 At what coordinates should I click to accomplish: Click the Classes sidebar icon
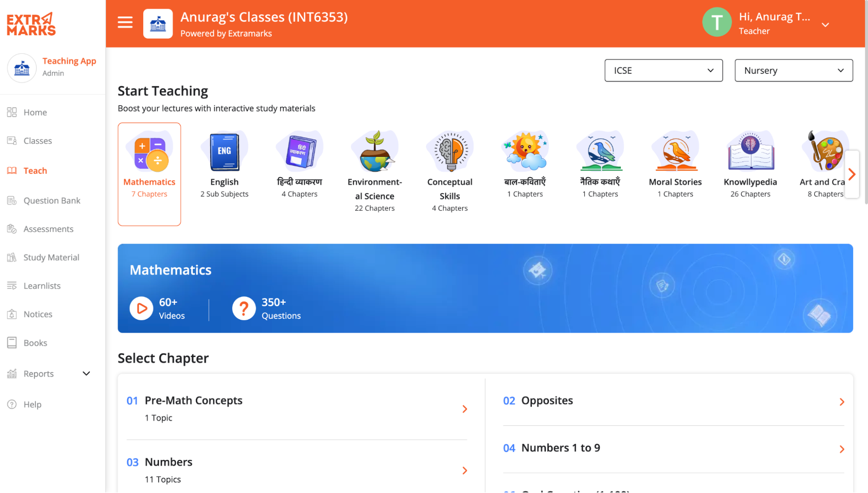coord(12,141)
